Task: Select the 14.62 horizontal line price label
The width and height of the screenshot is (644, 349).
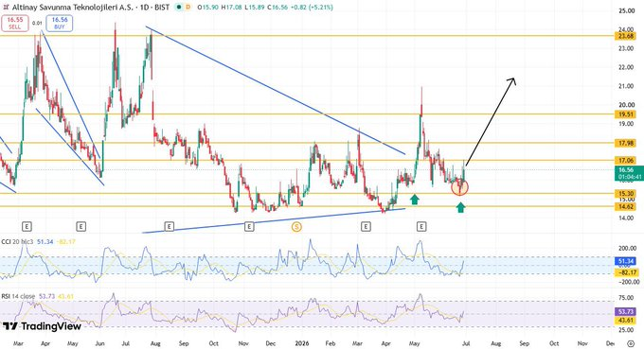Action: (626, 207)
